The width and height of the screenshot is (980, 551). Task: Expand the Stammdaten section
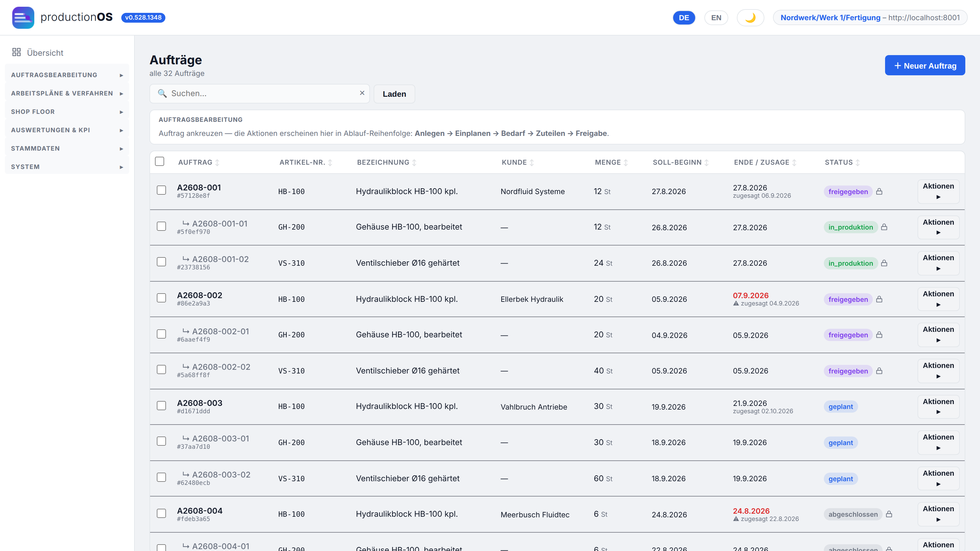tap(67, 148)
